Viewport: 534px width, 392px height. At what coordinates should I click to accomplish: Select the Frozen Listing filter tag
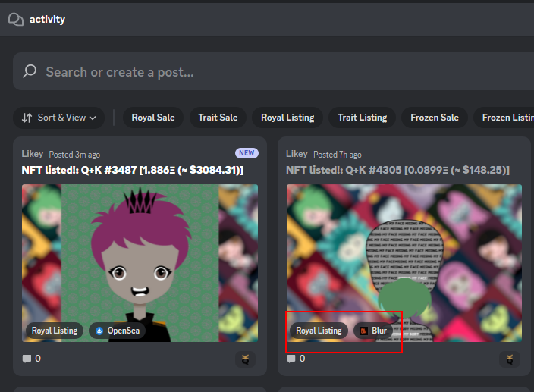click(x=504, y=118)
